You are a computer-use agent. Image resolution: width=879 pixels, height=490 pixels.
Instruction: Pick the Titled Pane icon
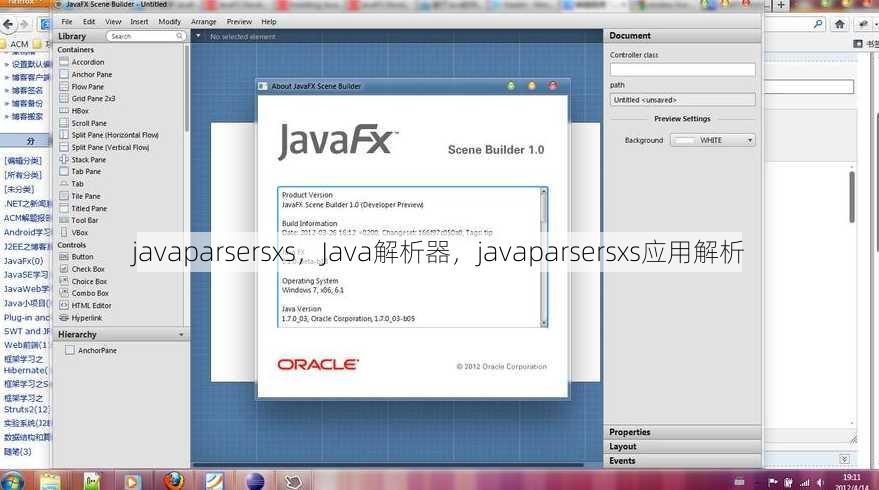[64, 208]
